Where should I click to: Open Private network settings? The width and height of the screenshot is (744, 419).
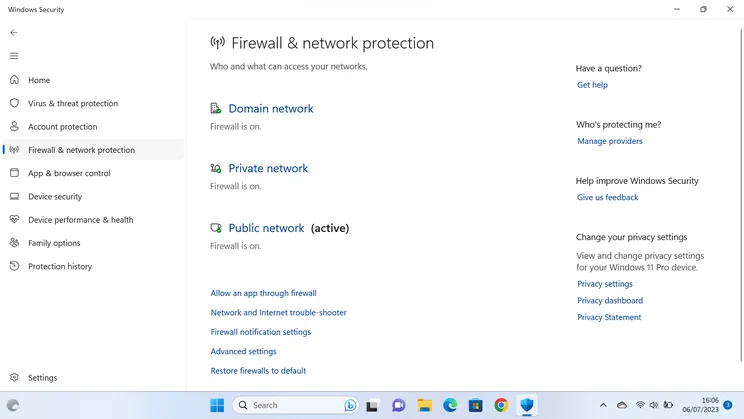[x=268, y=168]
